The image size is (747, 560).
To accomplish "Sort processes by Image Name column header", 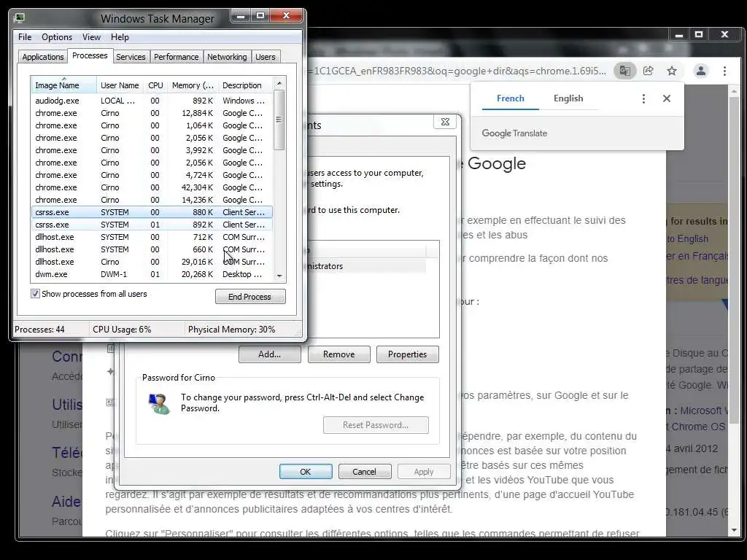I will [x=63, y=85].
